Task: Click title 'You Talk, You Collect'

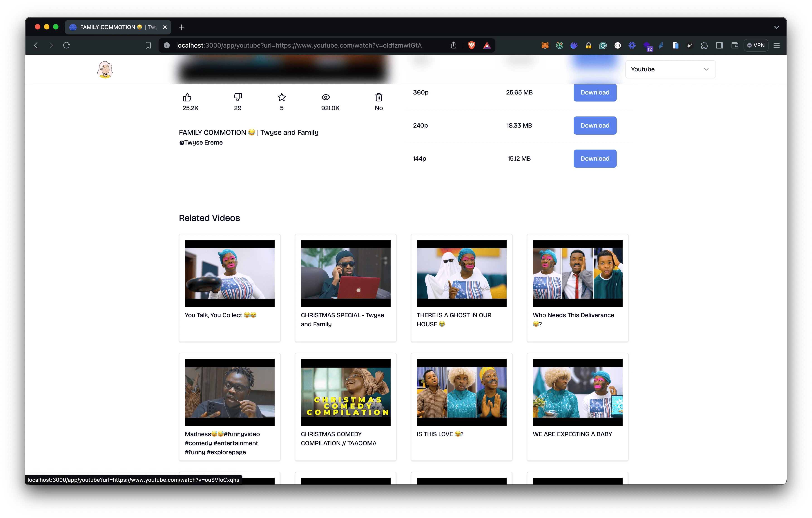Action: click(220, 315)
